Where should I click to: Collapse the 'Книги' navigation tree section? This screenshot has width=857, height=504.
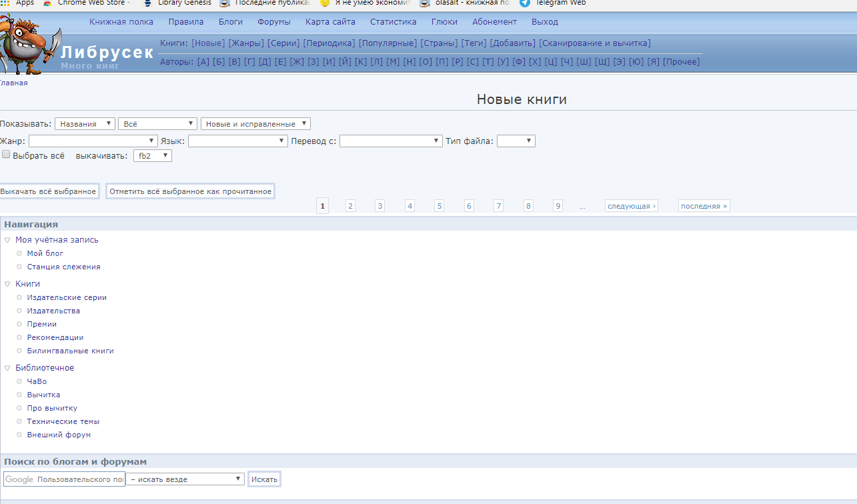pyautogui.click(x=7, y=284)
